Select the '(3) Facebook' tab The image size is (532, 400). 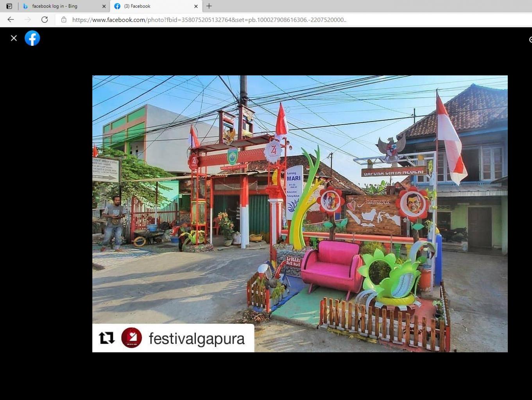(152, 6)
